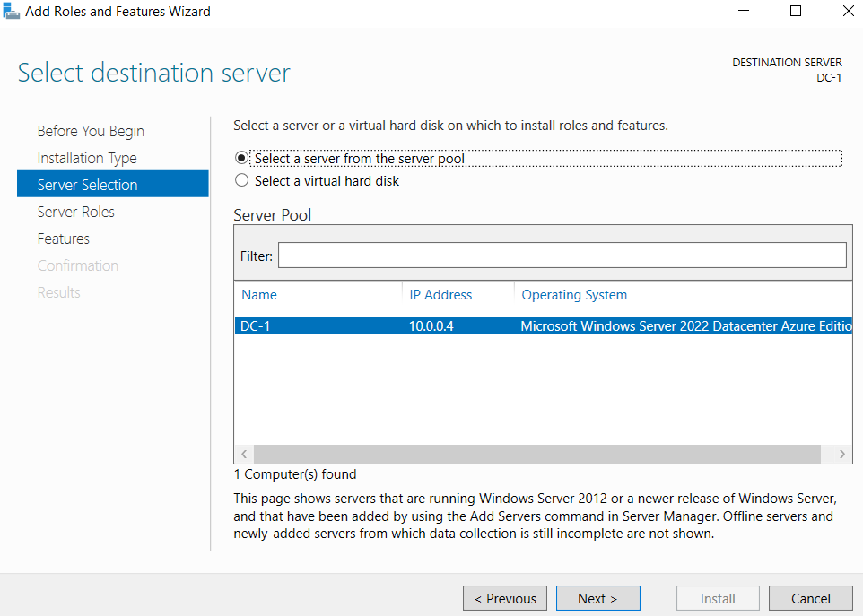This screenshot has height=616, width=863.
Task: Select the 'Select a server from the server pool' option
Action: (x=240, y=159)
